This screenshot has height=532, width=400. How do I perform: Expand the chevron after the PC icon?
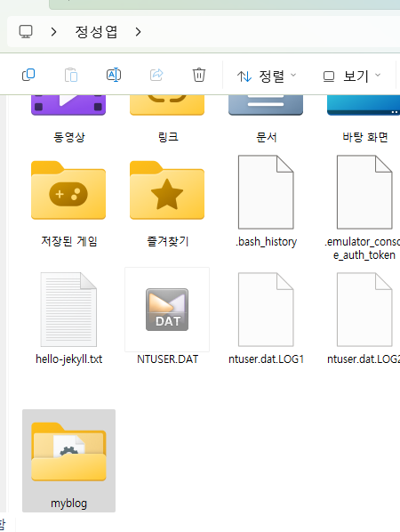[53, 32]
